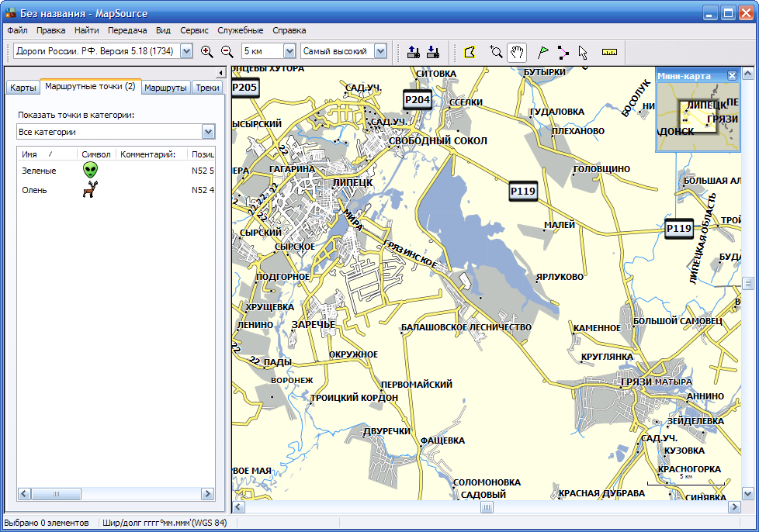Open the Справка menu
Viewport: 759px width, 532px height.
pyautogui.click(x=289, y=30)
